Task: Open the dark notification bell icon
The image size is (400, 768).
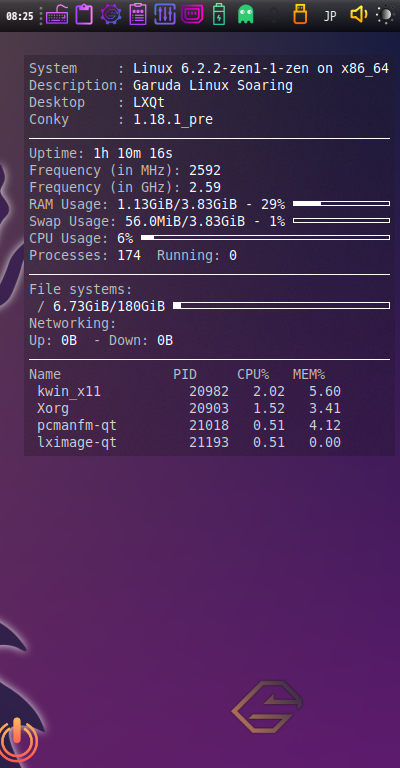Action: 274,15
